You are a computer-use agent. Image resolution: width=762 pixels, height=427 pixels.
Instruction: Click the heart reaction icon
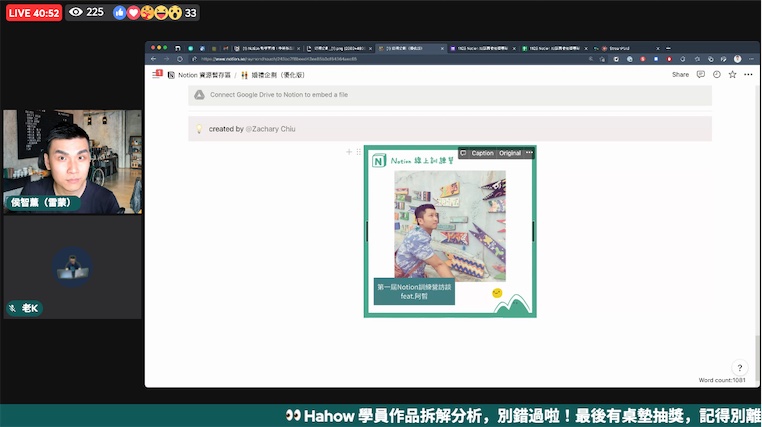tap(133, 13)
